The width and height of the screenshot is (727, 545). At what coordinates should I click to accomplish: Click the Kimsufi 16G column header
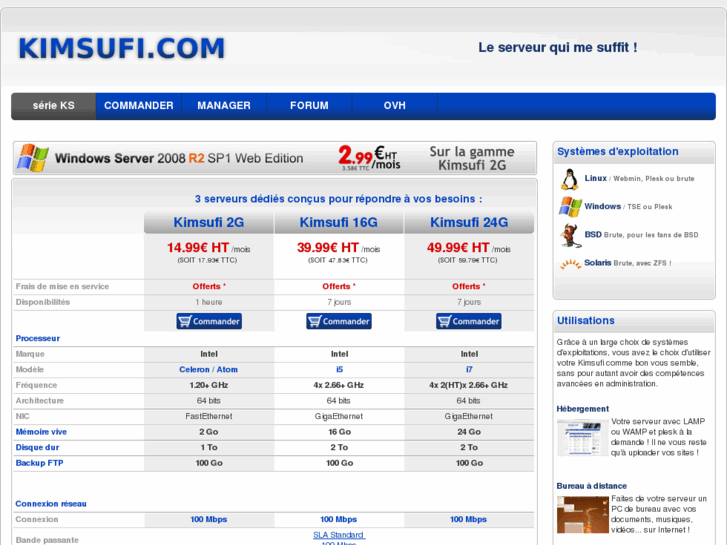pyautogui.click(x=338, y=223)
